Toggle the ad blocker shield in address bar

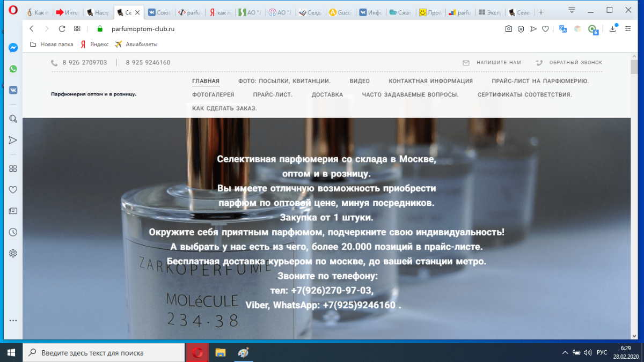[x=521, y=30]
